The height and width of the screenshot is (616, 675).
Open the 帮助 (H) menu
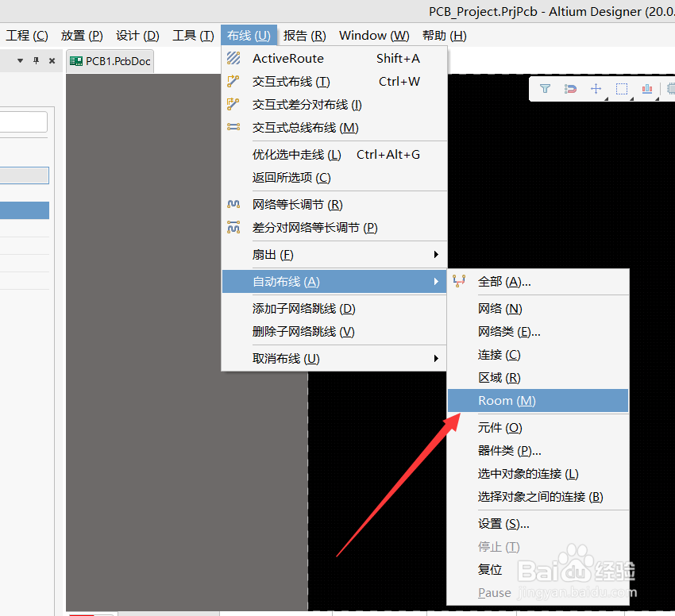click(x=444, y=35)
